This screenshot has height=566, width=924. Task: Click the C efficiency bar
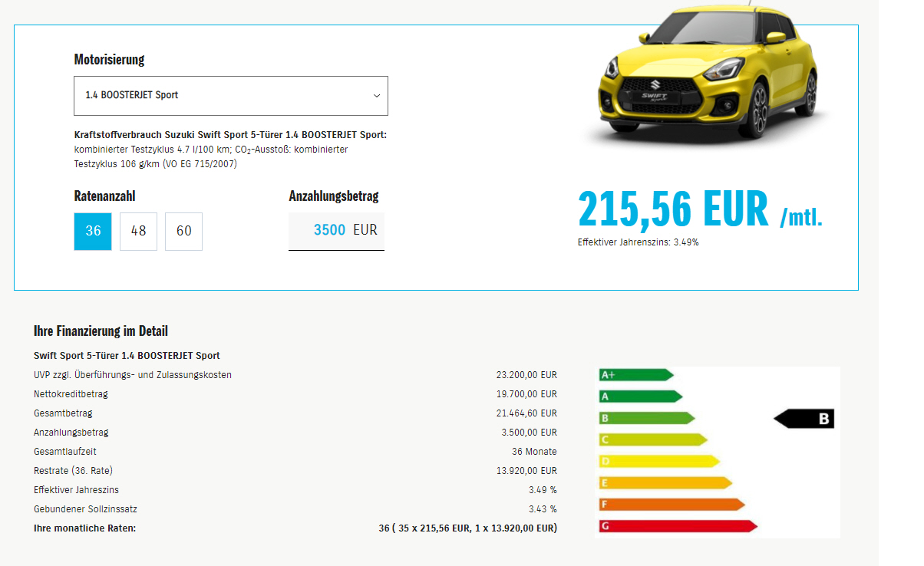click(x=653, y=440)
